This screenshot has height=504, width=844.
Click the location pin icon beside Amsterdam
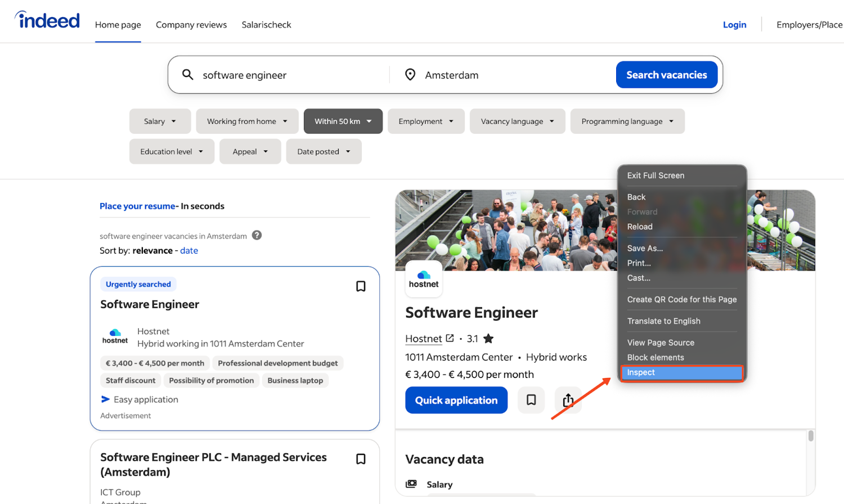pyautogui.click(x=410, y=74)
